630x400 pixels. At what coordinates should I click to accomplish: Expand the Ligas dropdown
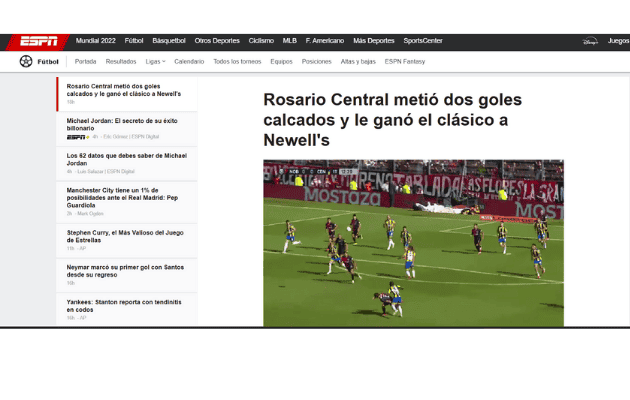pyautogui.click(x=155, y=61)
